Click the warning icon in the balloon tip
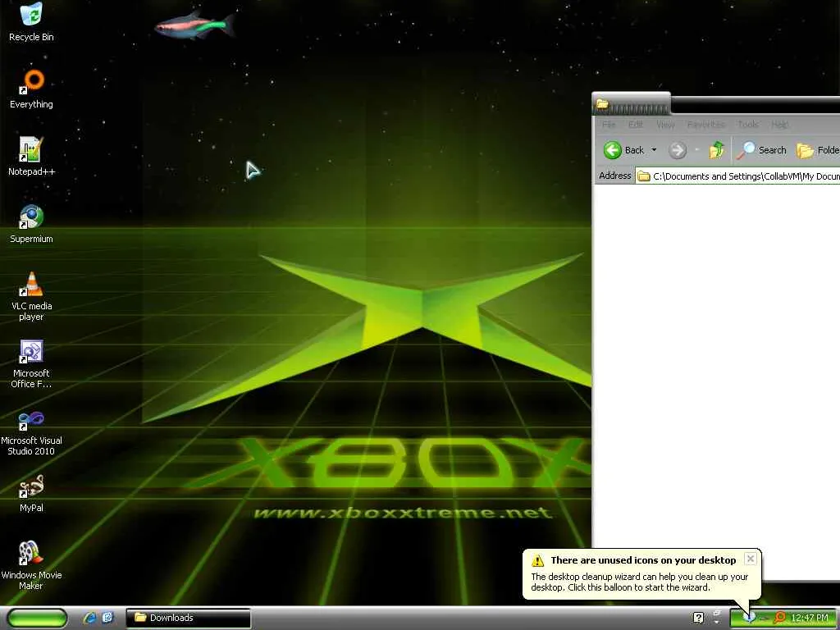This screenshot has width=840, height=630. click(537, 560)
